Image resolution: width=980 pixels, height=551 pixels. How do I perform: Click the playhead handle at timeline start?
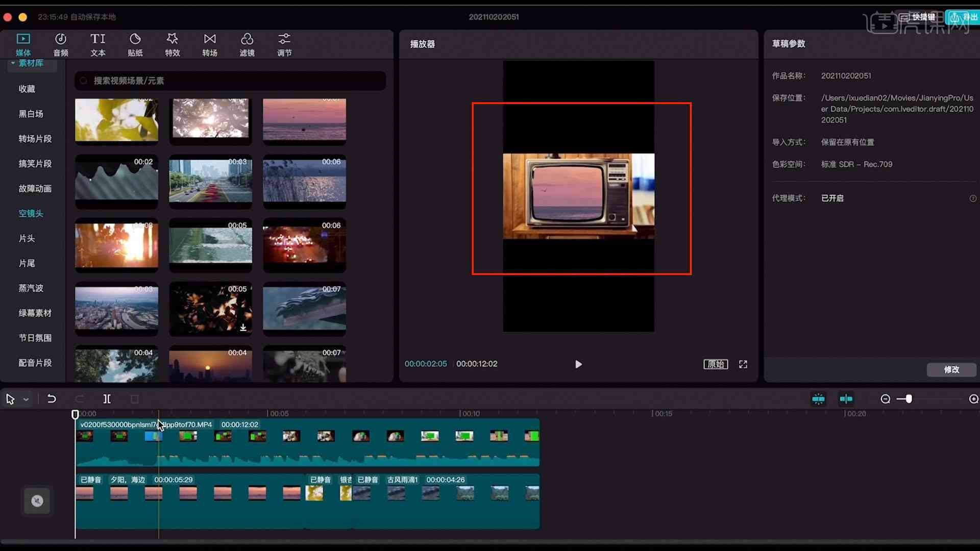75,414
